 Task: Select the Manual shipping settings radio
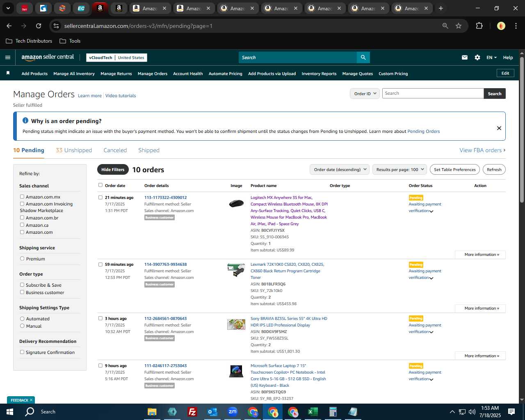click(x=22, y=326)
